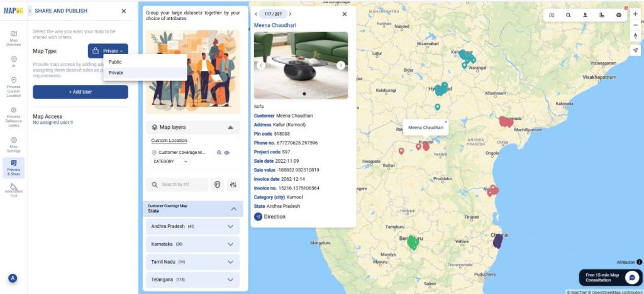The width and height of the screenshot is (644, 294).
Task: Open the chat consultation bubble icon
Action: [632, 278]
